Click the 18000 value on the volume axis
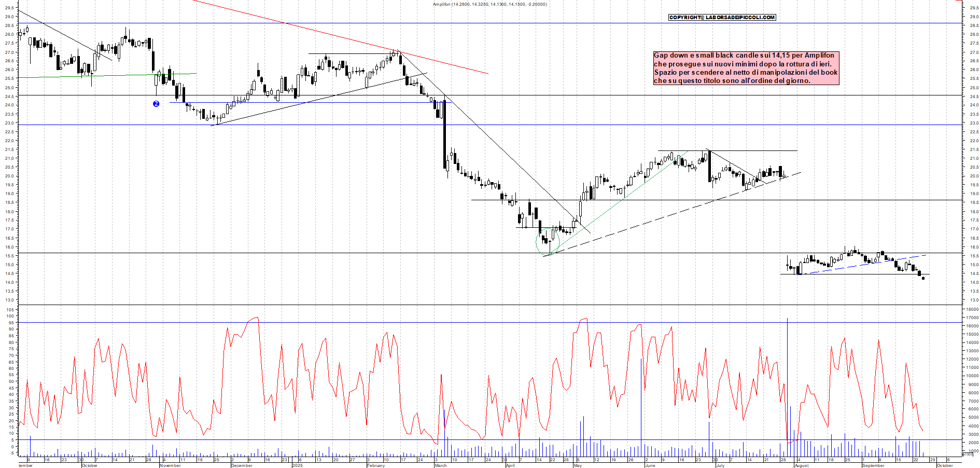Viewport: 980px width, 468px height. tap(972, 309)
